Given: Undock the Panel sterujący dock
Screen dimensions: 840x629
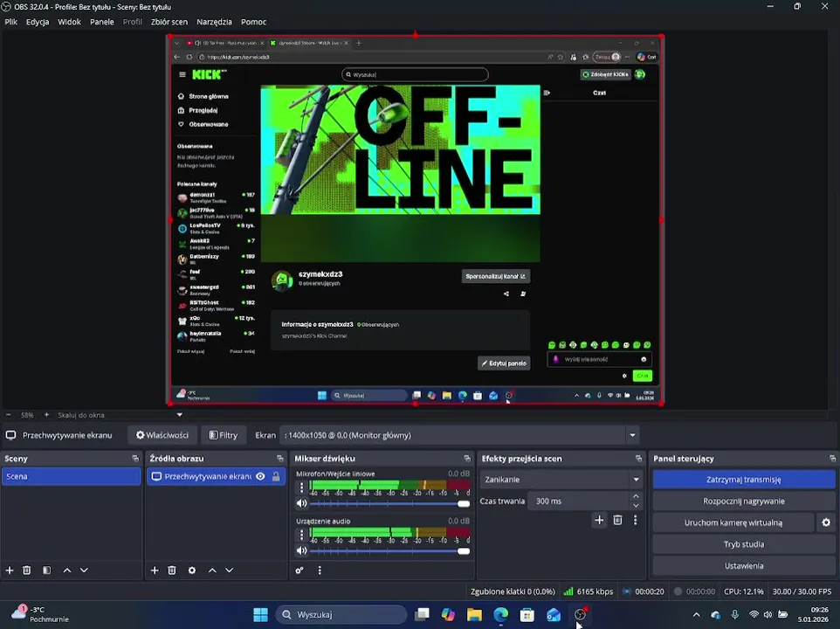Looking at the screenshot, I should (x=832, y=458).
